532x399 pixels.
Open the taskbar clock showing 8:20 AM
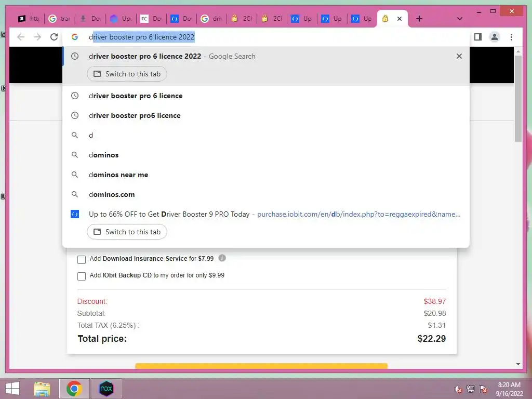click(509, 389)
